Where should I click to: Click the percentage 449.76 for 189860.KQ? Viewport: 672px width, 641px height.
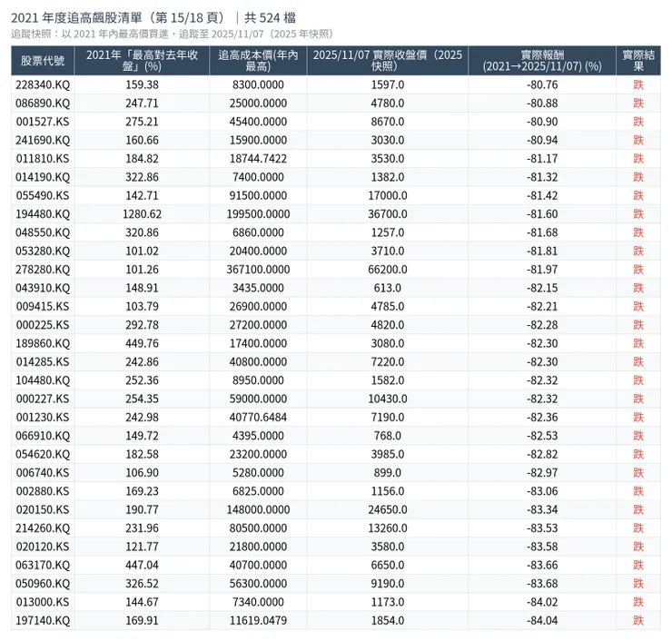[142, 343]
